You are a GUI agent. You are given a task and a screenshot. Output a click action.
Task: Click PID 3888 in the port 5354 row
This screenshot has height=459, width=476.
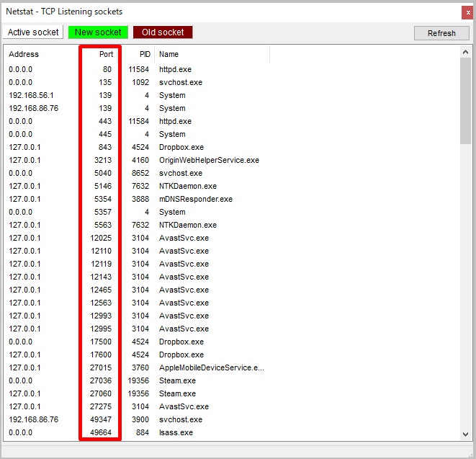[140, 199]
